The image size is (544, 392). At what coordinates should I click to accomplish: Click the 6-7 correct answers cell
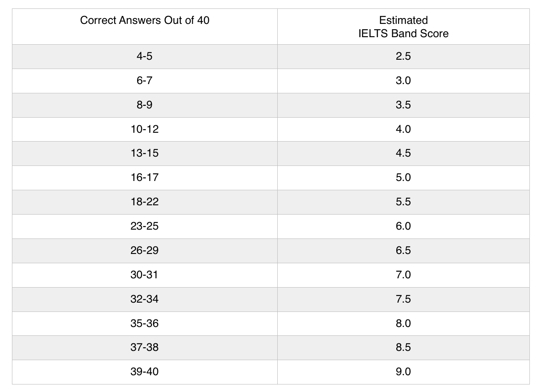pos(145,81)
